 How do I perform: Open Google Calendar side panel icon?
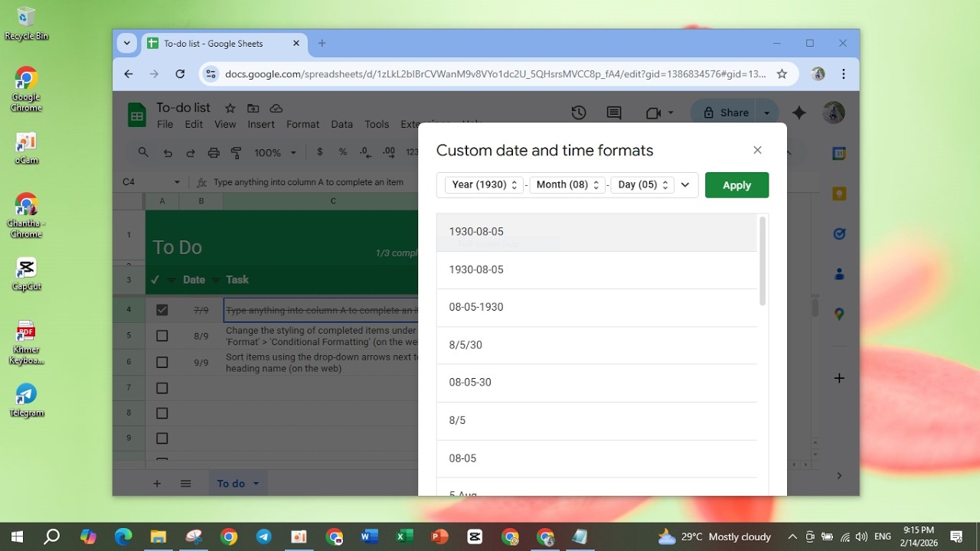839,154
